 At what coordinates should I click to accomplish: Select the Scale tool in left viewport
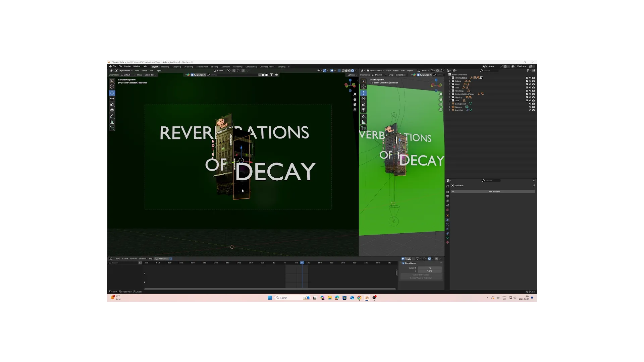pos(112,104)
